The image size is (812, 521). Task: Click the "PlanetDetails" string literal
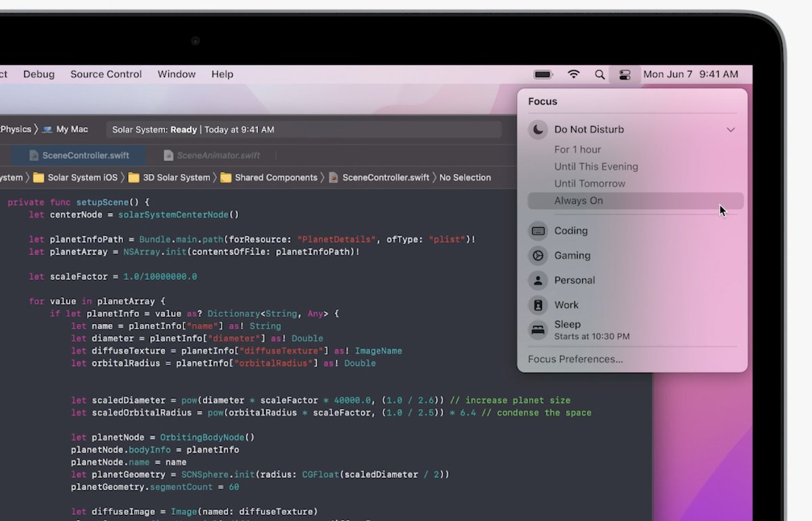tap(337, 240)
